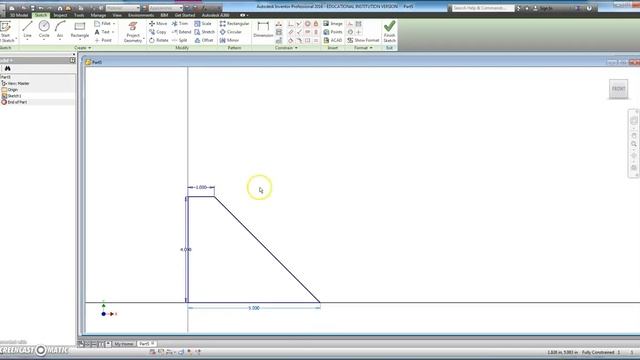The image size is (640, 360).
Task: Click Start 2D Sketch
Action: [7, 31]
